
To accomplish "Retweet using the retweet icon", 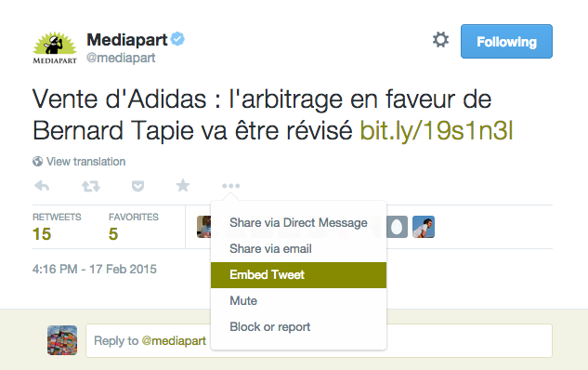I will pyautogui.click(x=91, y=186).
